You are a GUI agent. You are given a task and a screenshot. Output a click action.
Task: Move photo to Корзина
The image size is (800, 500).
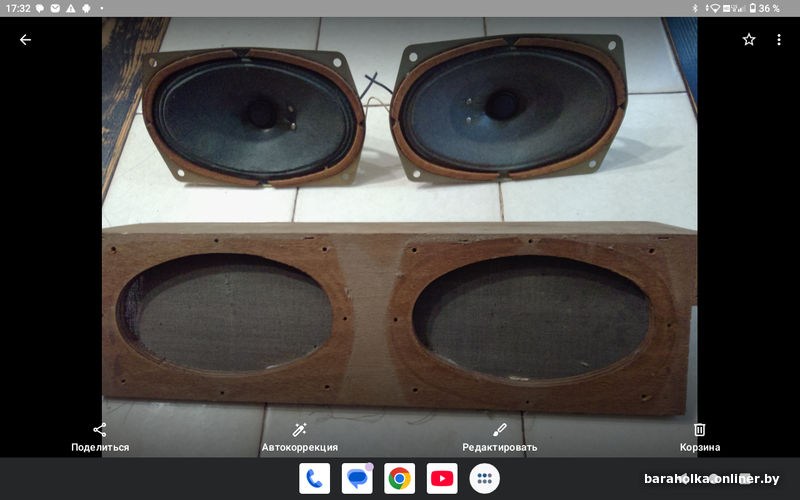pos(699,438)
